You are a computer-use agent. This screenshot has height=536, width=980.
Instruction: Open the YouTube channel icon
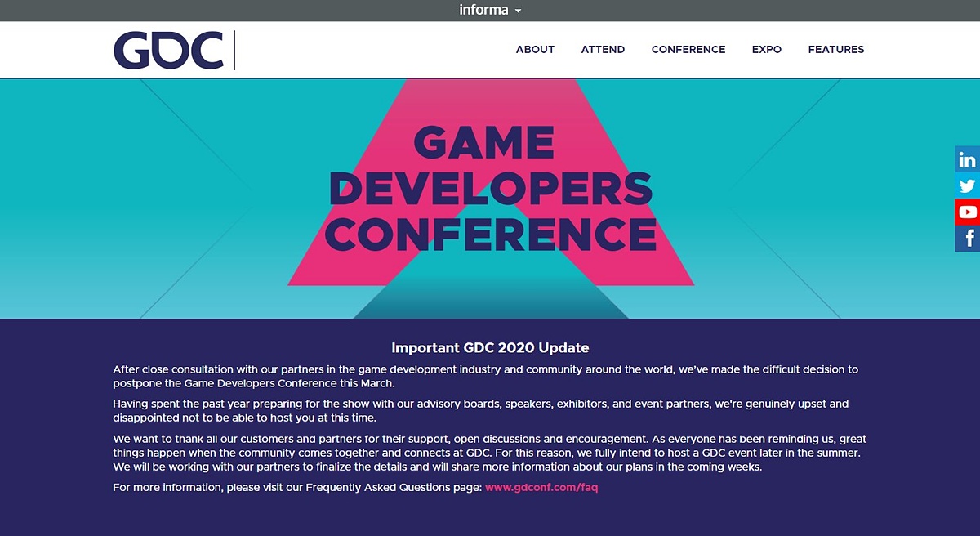point(967,212)
